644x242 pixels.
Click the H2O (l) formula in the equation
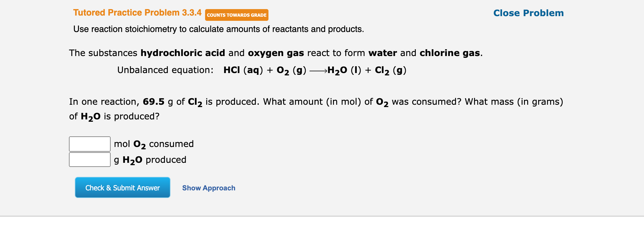(x=343, y=70)
